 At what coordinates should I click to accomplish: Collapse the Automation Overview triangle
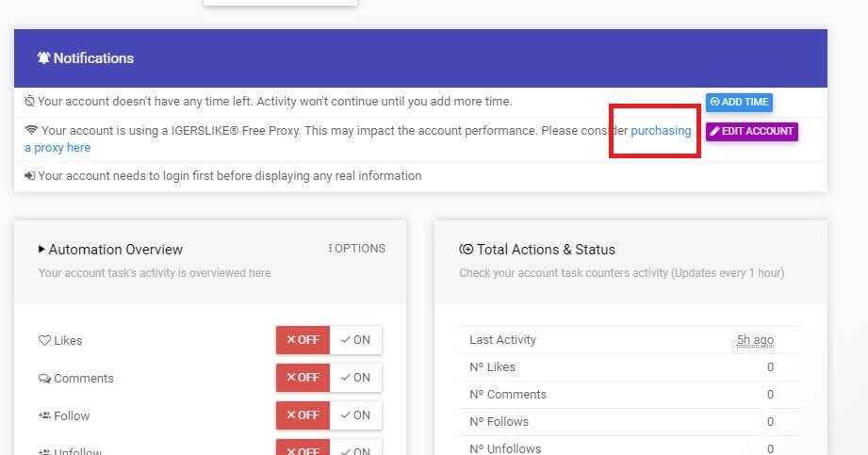41,250
